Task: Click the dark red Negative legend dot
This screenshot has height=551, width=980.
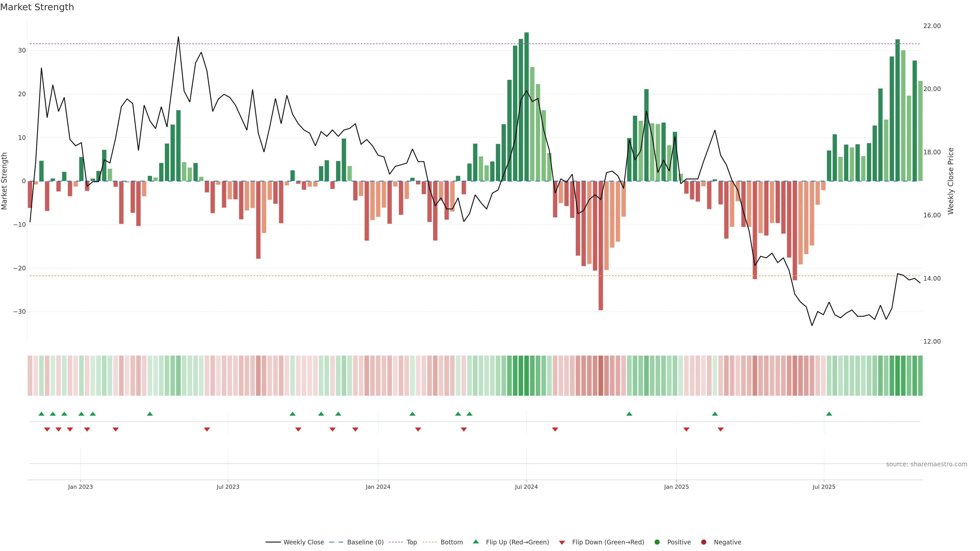Action: (703, 542)
